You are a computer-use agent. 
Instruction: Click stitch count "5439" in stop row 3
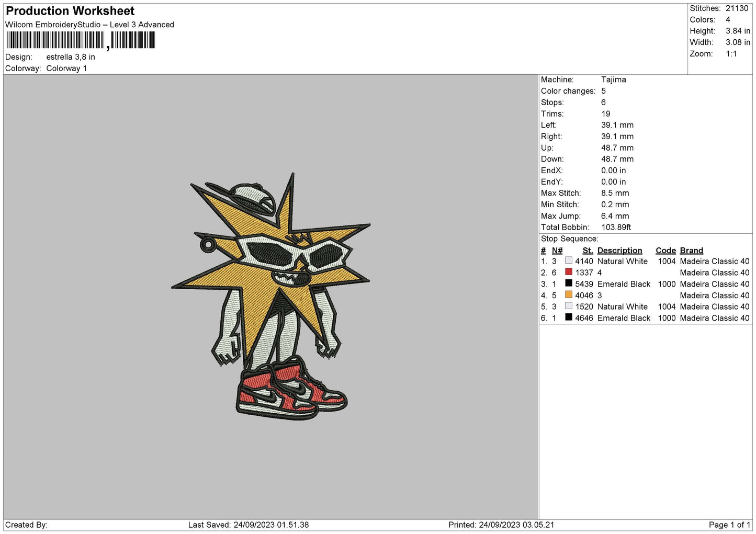(584, 285)
